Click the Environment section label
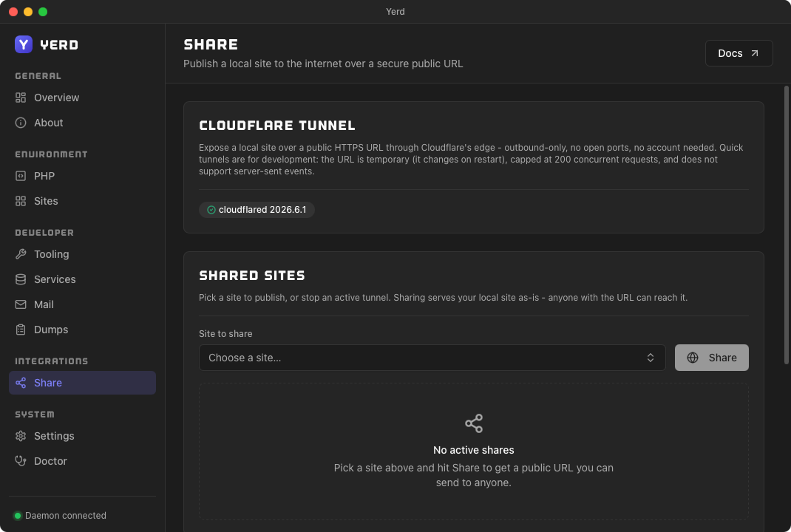Viewport: 791px width, 532px height. click(x=52, y=154)
